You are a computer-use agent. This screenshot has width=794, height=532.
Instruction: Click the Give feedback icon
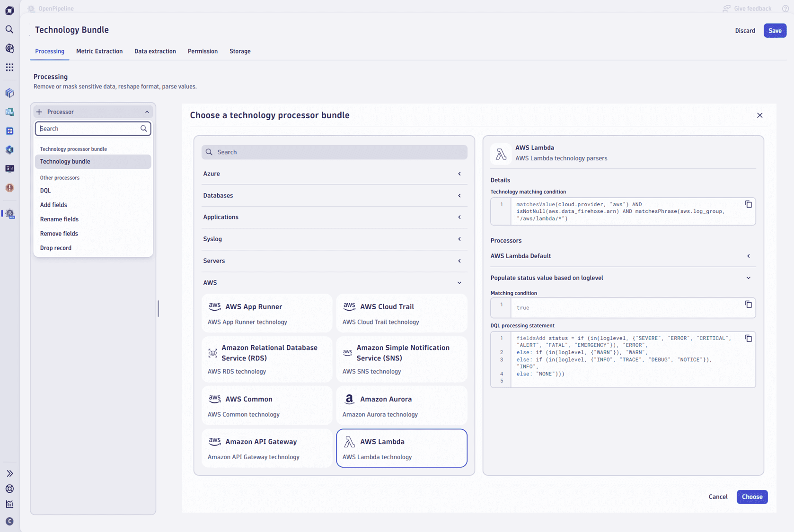pos(726,9)
